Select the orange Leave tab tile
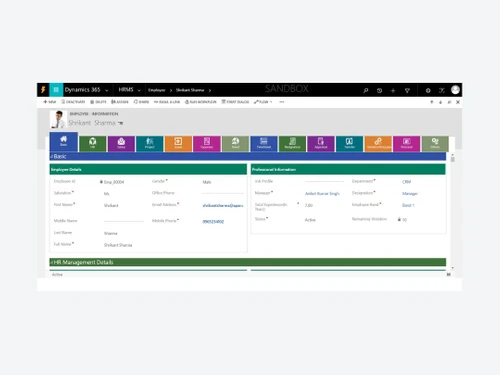 [x=178, y=144]
